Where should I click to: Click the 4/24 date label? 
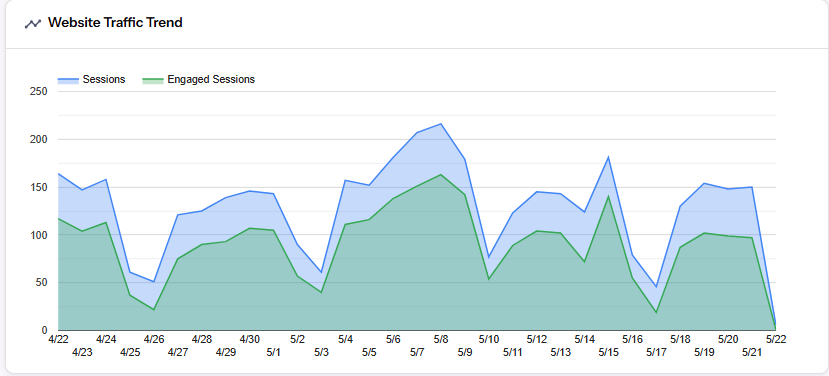coord(106,340)
